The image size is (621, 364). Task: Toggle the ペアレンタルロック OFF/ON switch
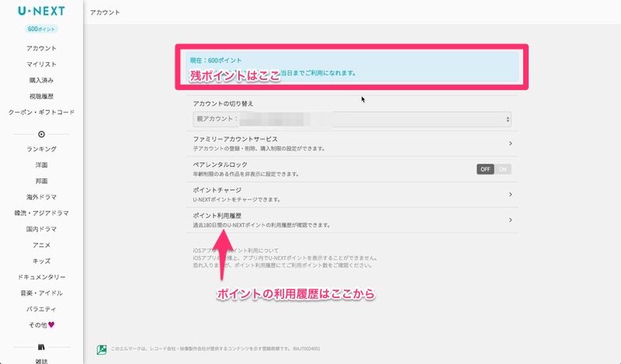pyautogui.click(x=494, y=168)
